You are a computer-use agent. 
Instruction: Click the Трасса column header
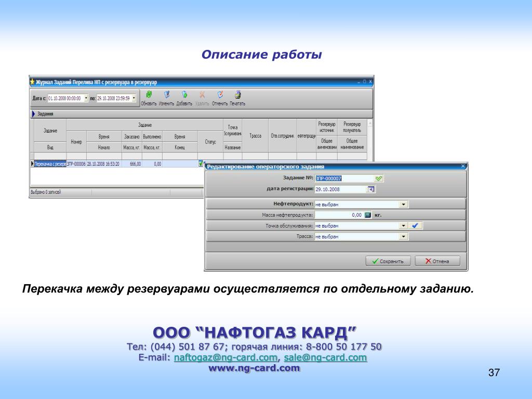255,136
